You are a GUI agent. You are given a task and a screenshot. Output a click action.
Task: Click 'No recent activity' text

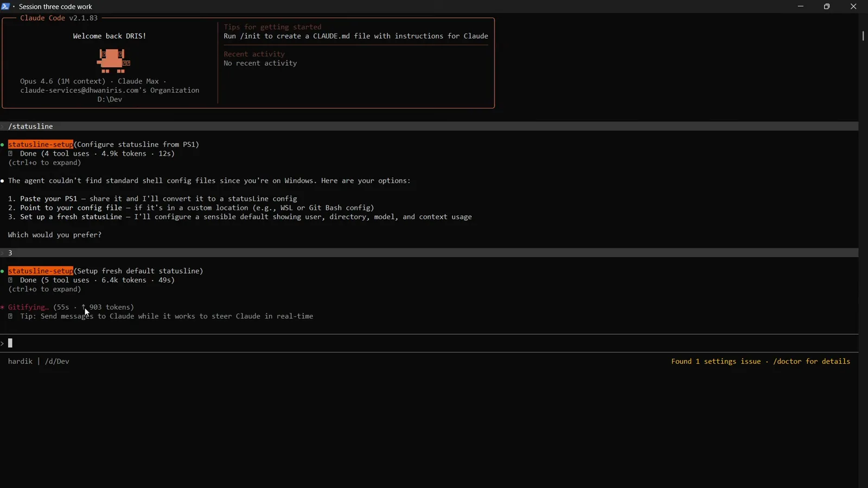point(260,63)
